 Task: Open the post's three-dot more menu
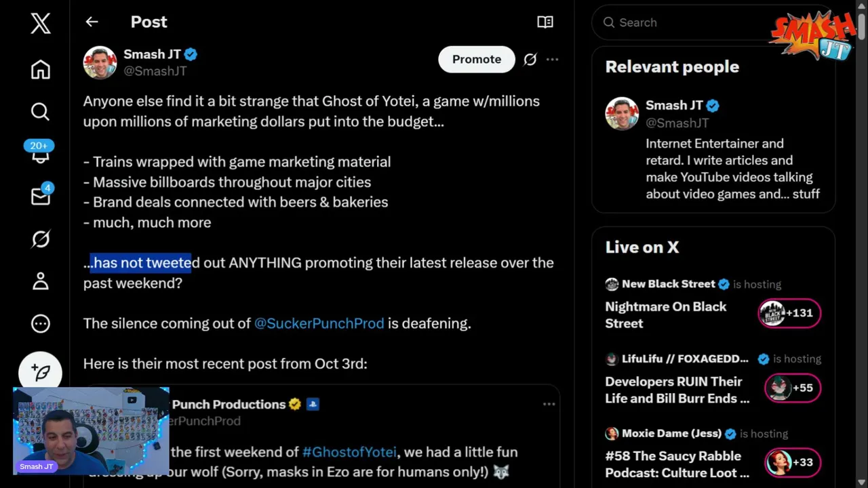click(553, 60)
